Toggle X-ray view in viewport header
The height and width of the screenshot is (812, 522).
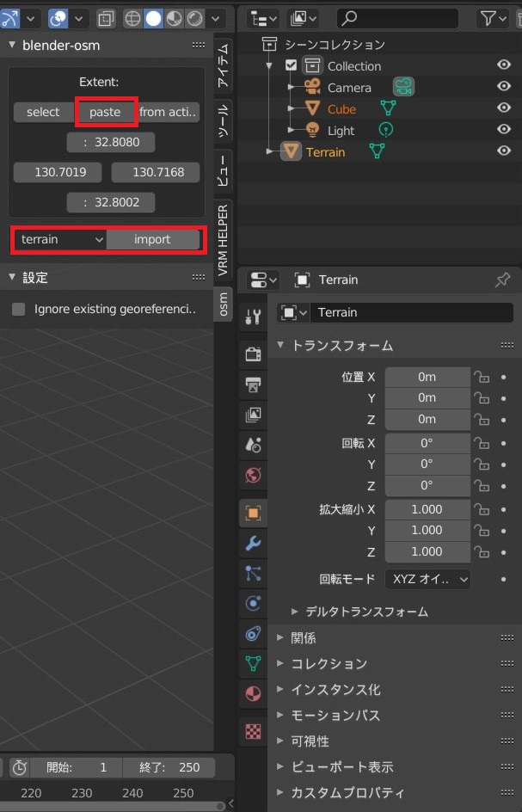click(106, 19)
